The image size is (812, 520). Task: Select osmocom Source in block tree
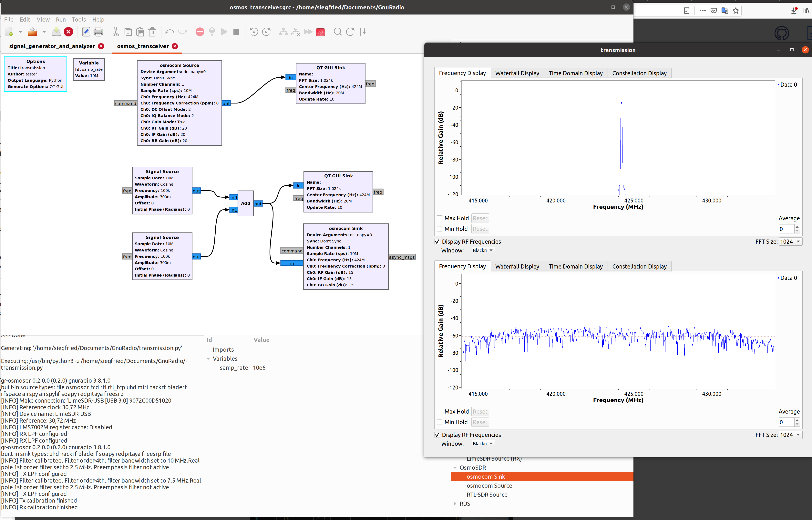pos(489,486)
